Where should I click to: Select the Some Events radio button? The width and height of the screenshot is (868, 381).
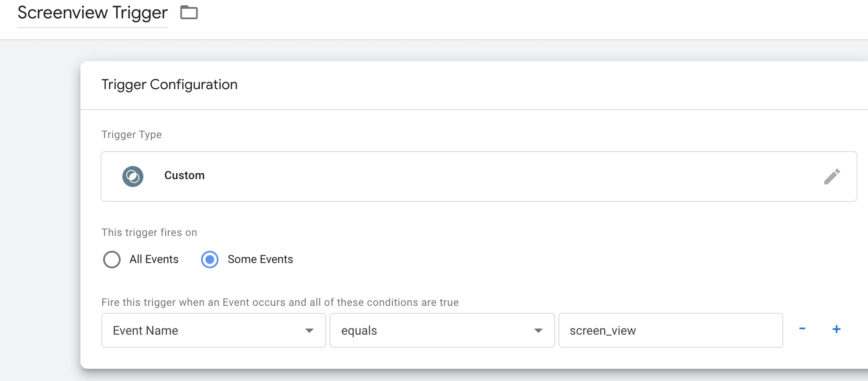tap(210, 260)
